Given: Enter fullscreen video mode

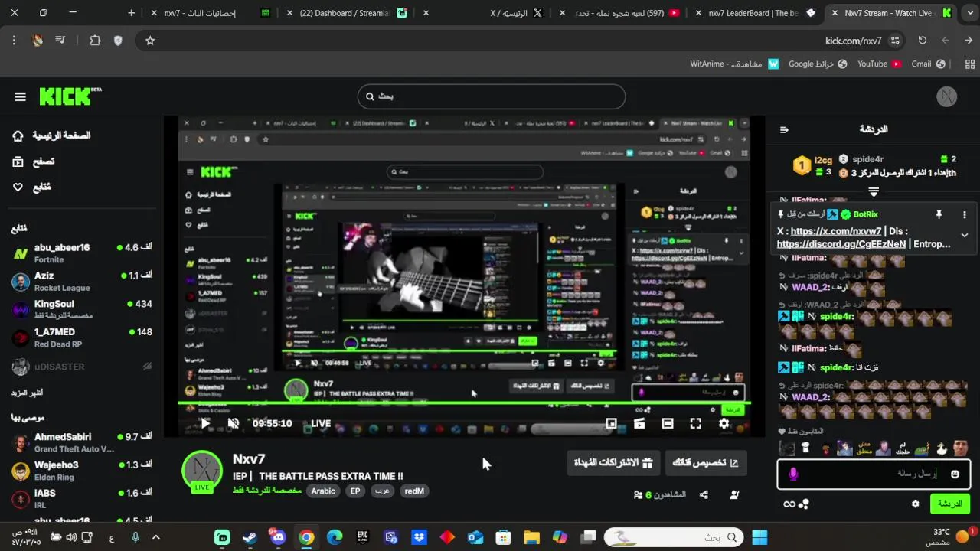Looking at the screenshot, I should point(695,423).
